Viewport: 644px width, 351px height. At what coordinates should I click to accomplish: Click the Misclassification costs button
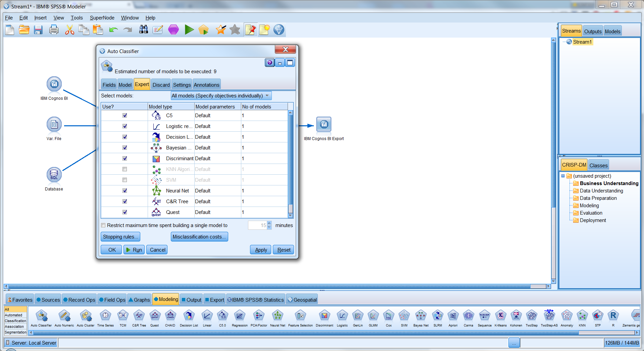pos(199,237)
